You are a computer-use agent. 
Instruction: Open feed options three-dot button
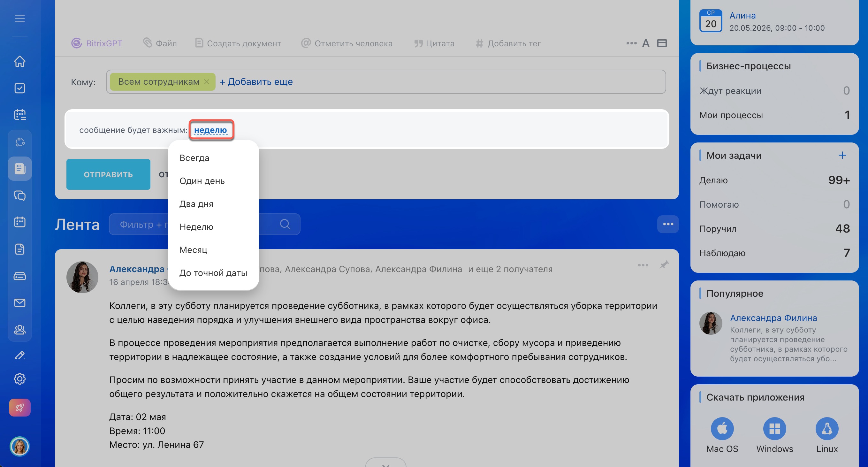(x=667, y=224)
